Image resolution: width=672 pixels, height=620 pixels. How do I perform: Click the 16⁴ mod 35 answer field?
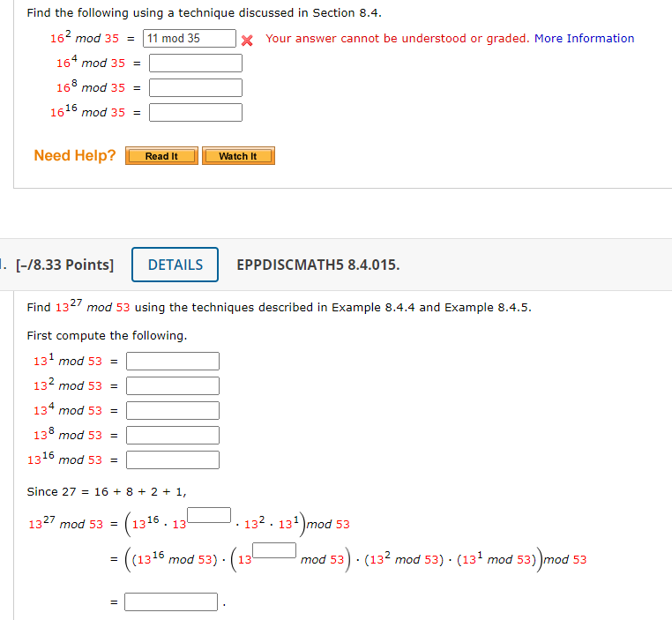click(196, 63)
